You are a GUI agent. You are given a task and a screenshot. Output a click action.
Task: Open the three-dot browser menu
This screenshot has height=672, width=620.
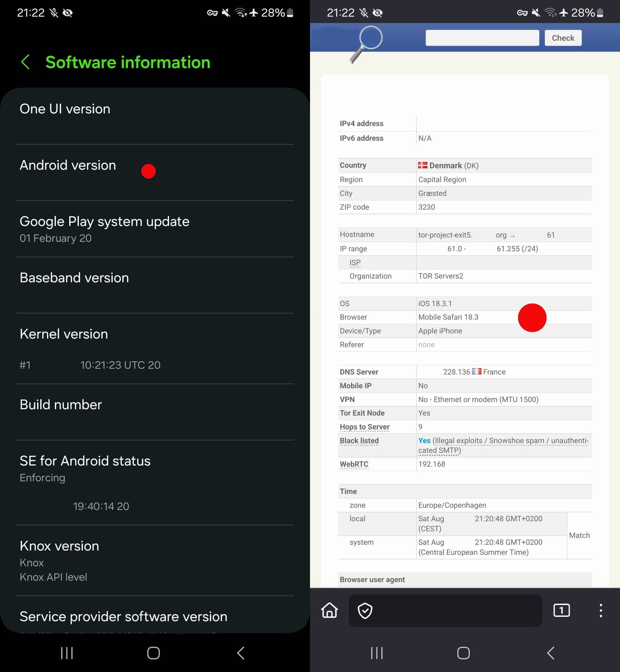pyautogui.click(x=601, y=610)
